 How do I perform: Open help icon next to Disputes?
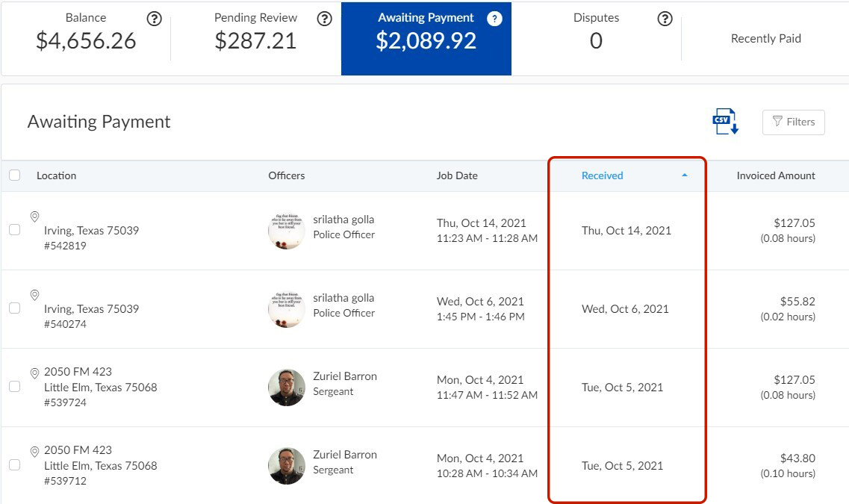pyautogui.click(x=665, y=19)
